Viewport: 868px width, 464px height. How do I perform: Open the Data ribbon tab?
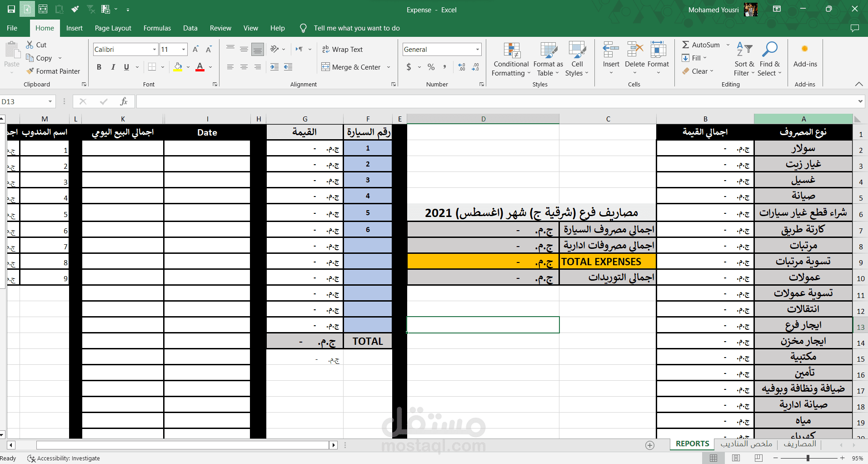click(190, 28)
